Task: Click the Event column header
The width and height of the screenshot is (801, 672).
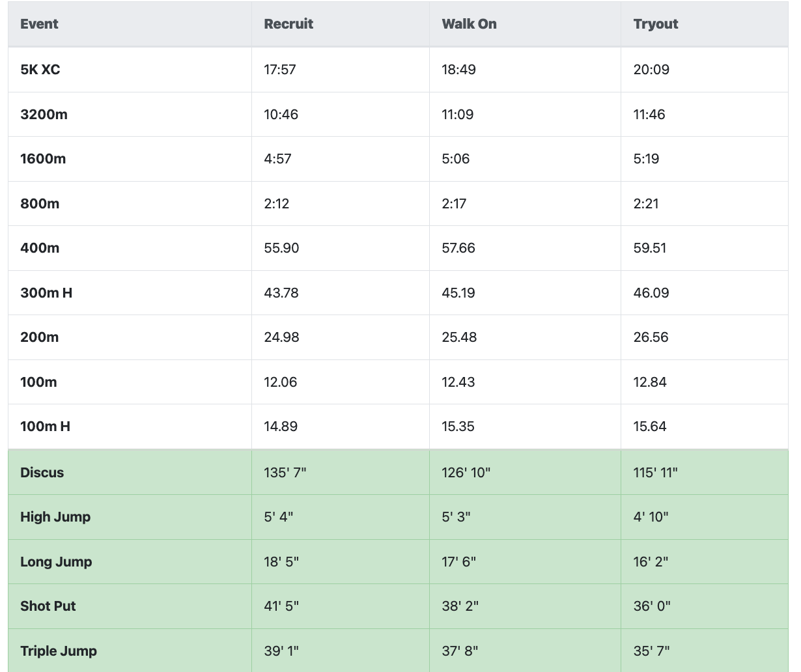Action: point(39,24)
